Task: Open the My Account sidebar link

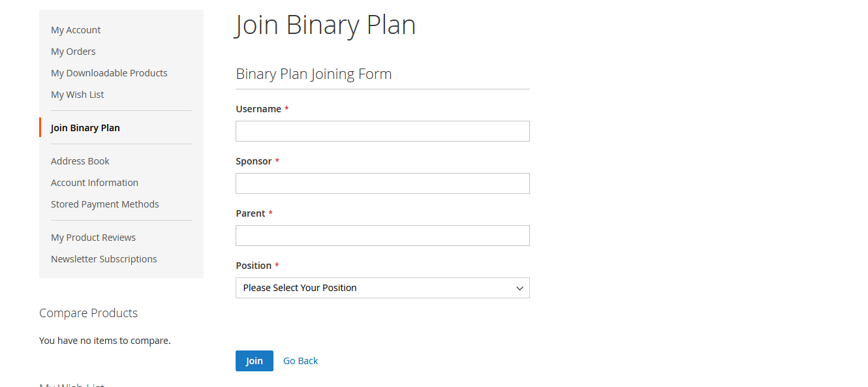Action: (76, 30)
